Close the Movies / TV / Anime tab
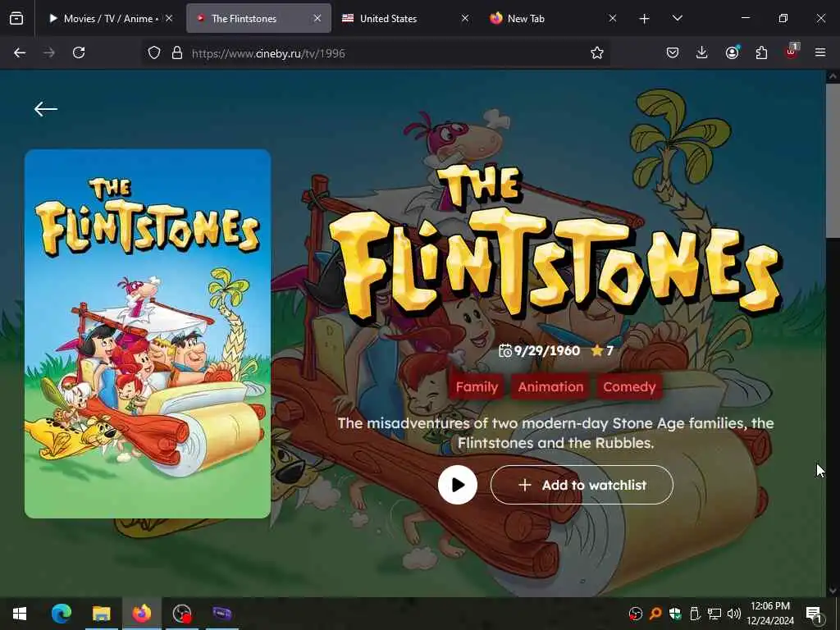 [169, 18]
